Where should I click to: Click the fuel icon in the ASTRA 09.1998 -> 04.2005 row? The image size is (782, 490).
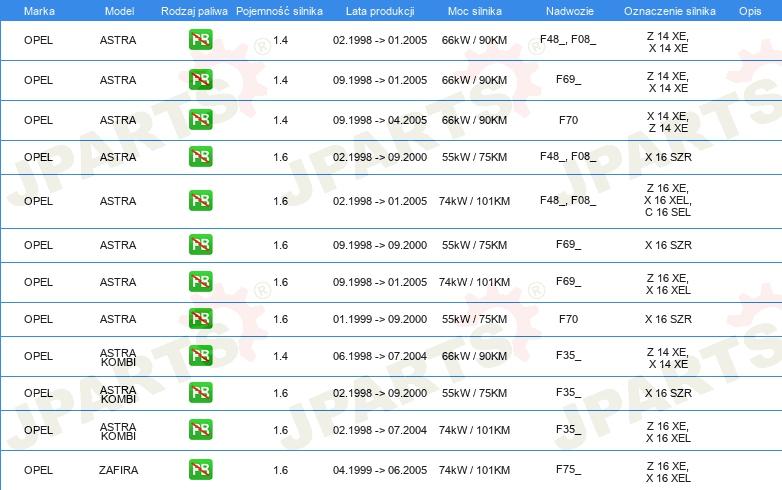click(200, 120)
